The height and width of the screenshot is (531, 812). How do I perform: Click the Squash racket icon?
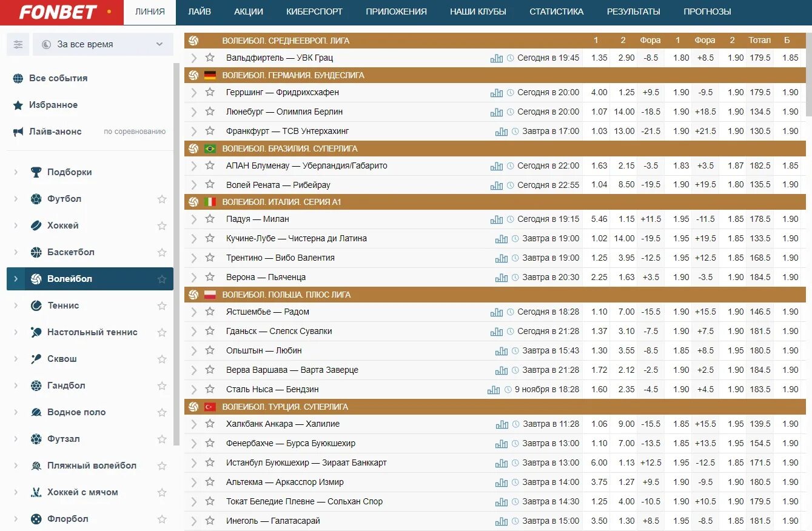[x=36, y=359]
